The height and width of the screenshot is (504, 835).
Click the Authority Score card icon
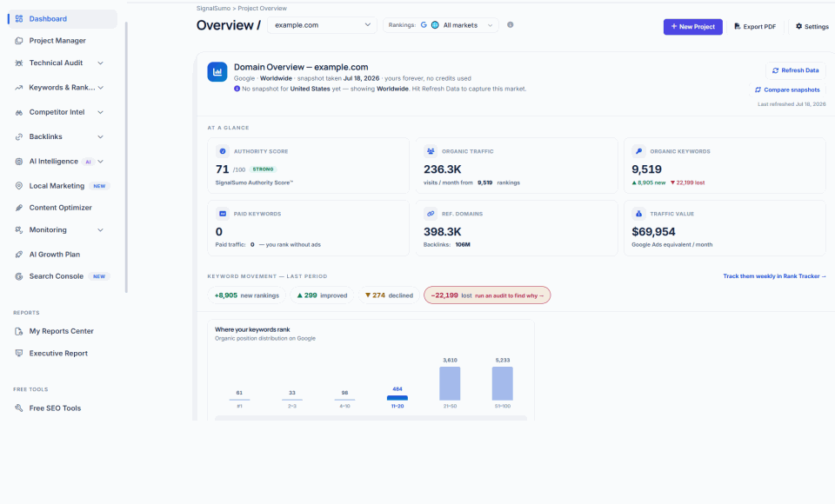tap(223, 151)
